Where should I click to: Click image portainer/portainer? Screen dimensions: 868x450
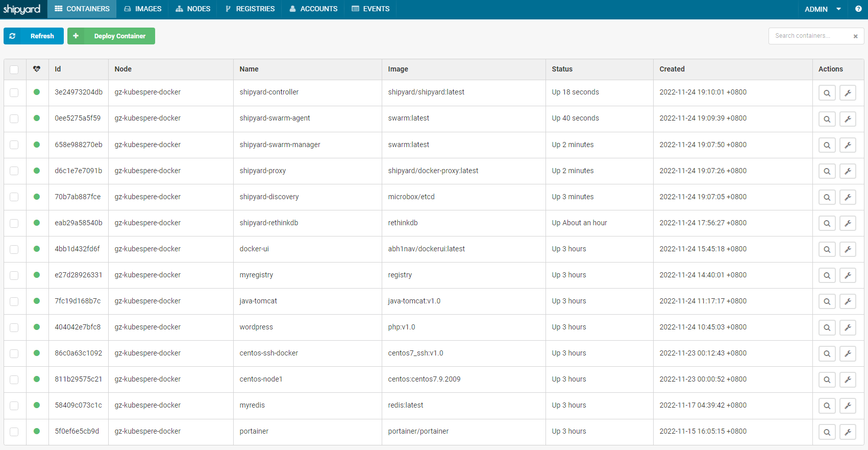[418, 431]
